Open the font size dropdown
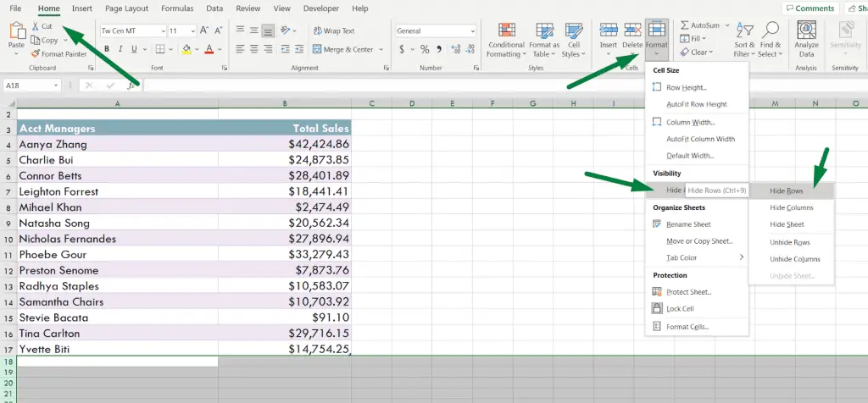This screenshot has height=403, width=868. click(192, 31)
